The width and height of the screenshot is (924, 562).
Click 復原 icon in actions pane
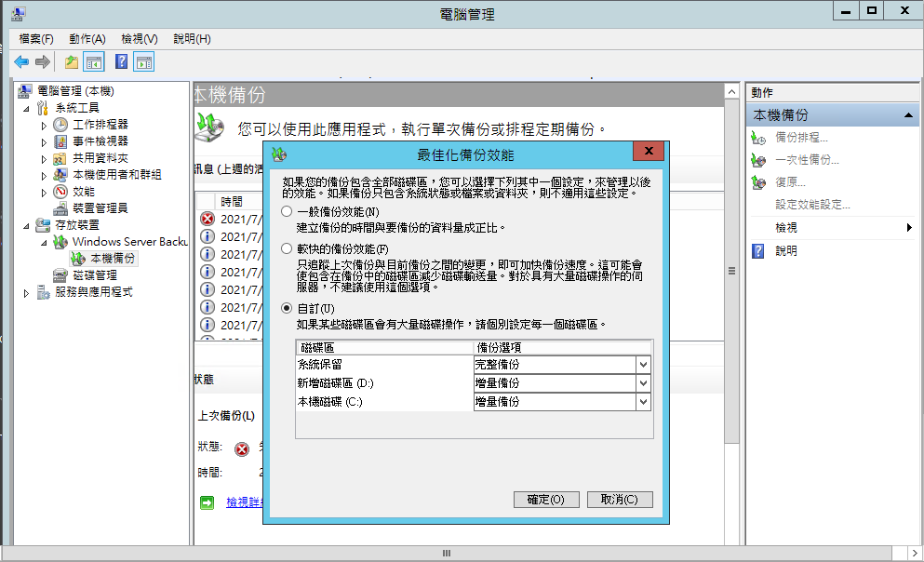(x=758, y=182)
